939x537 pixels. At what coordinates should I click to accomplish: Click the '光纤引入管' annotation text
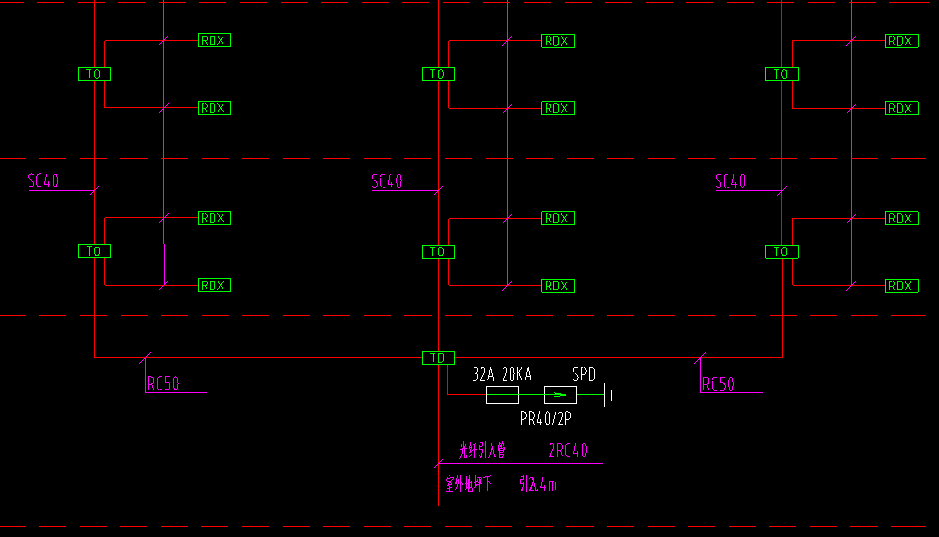pos(483,450)
